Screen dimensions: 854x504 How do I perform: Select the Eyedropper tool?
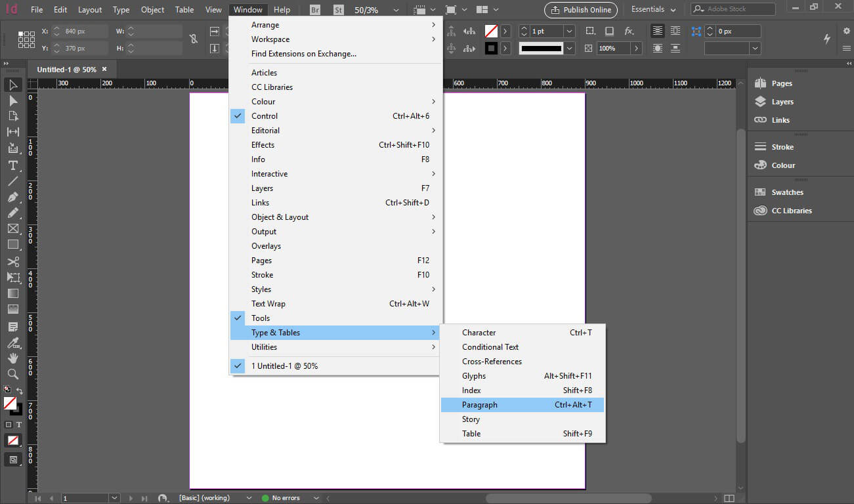pyautogui.click(x=13, y=343)
